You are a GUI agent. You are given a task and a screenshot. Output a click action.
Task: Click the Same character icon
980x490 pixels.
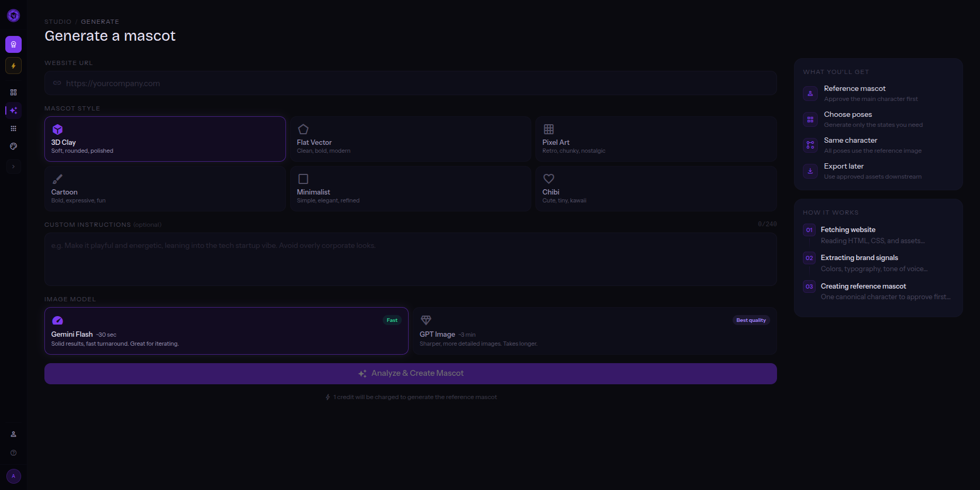[x=810, y=145]
